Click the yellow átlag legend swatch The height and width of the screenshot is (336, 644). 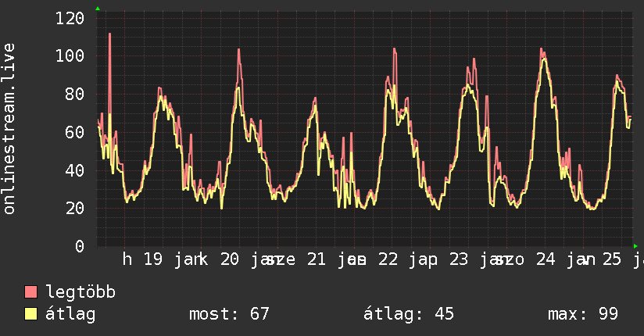tap(30, 313)
